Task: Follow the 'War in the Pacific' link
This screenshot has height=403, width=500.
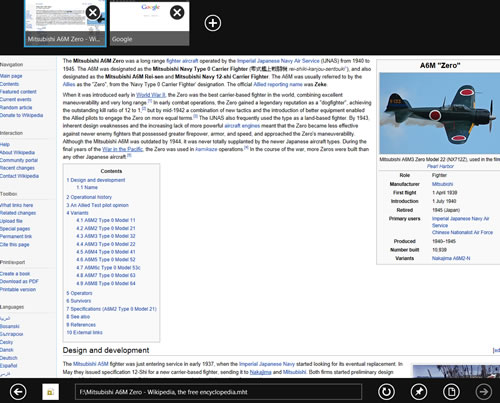Action: [x=123, y=149]
